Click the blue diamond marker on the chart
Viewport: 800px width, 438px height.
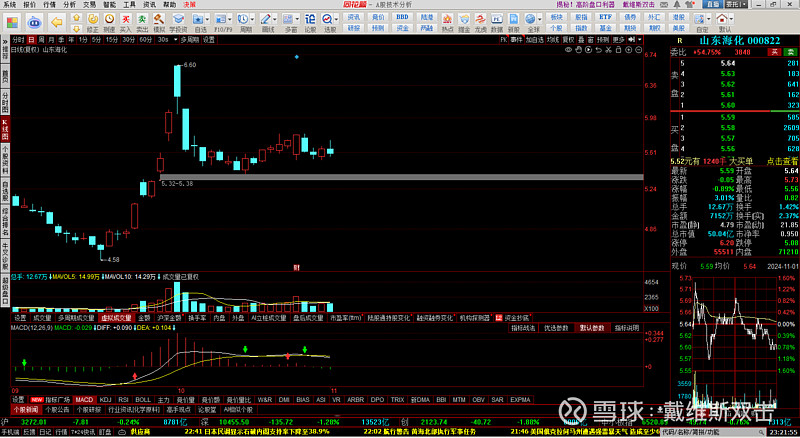pyautogui.click(x=296, y=57)
